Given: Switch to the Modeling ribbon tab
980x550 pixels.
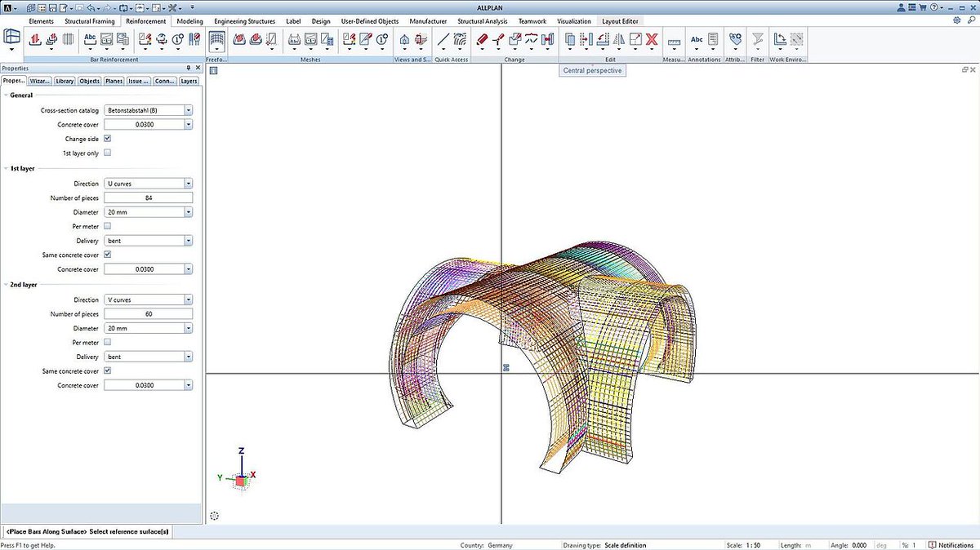Looking at the screenshot, I should pyautogui.click(x=190, y=20).
